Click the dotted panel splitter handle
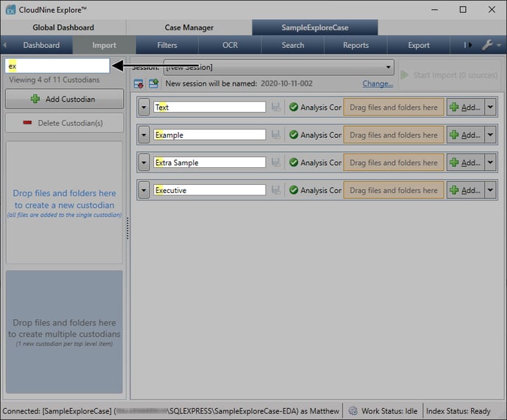The height and width of the screenshot is (420, 507). coord(127,228)
